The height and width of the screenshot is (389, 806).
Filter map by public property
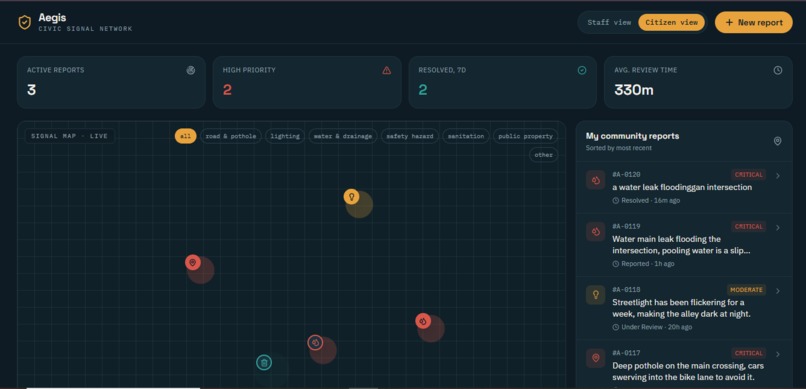(525, 136)
